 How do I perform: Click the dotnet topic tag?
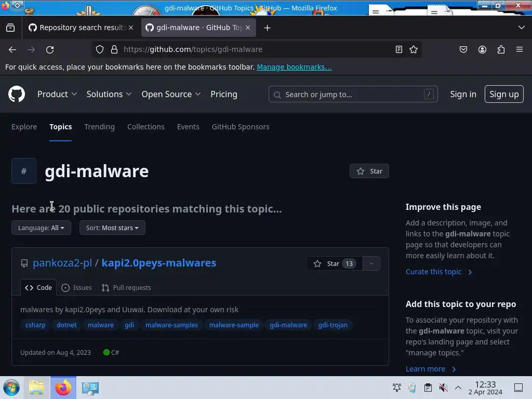tap(66, 325)
